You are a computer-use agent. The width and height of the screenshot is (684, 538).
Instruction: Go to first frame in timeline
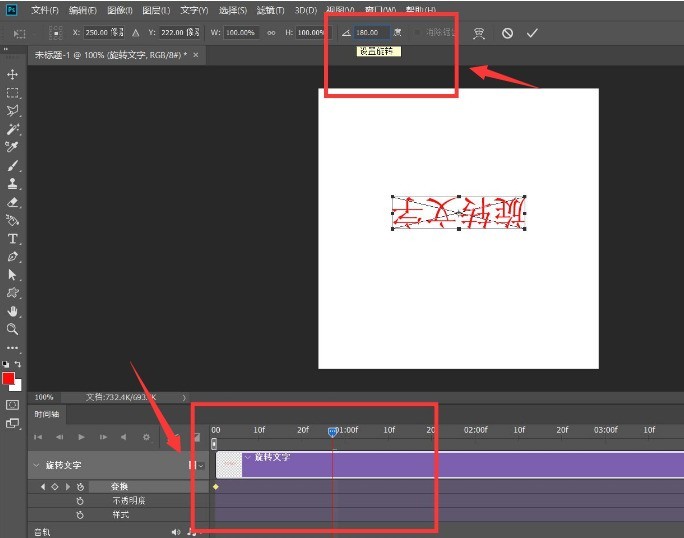(38, 437)
